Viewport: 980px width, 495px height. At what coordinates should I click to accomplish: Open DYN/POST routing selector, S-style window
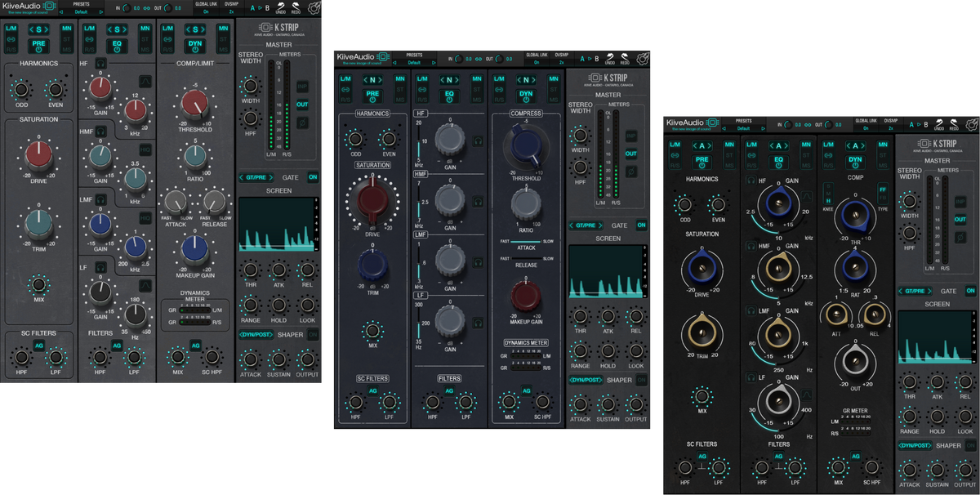pos(256,333)
